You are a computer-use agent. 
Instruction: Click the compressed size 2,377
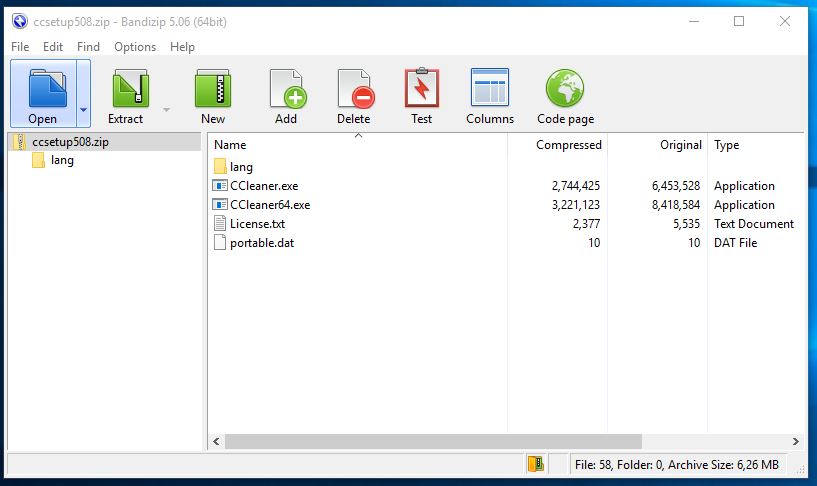point(586,224)
